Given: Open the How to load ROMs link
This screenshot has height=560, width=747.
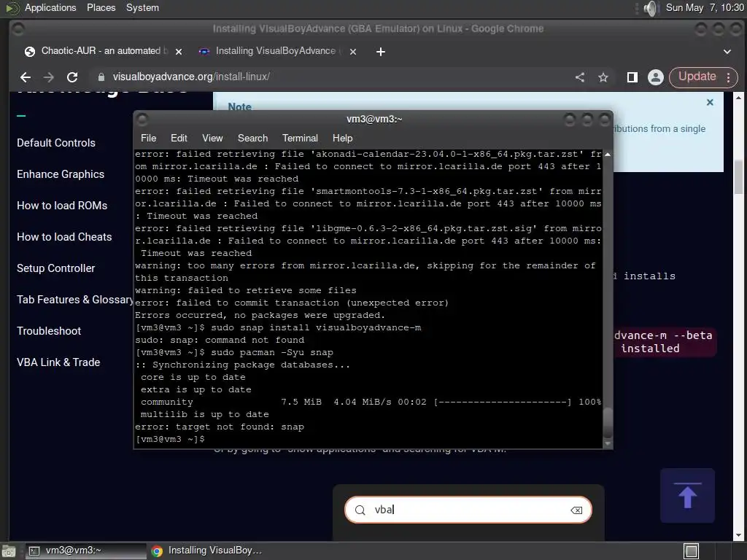Looking at the screenshot, I should click(x=62, y=206).
